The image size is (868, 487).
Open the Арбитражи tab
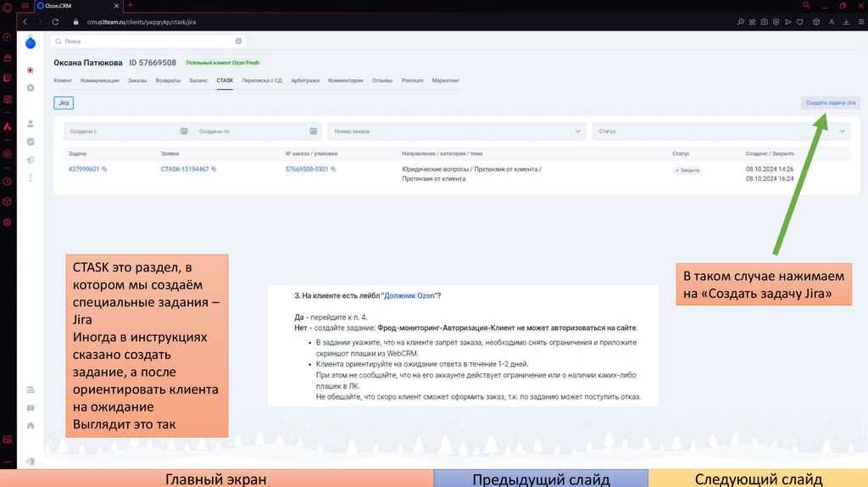pos(305,81)
